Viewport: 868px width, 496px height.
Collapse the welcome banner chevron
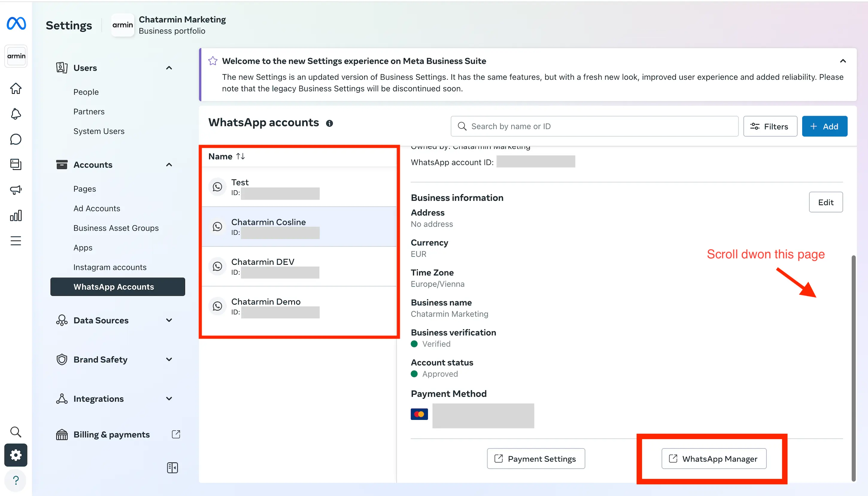click(843, 61)
